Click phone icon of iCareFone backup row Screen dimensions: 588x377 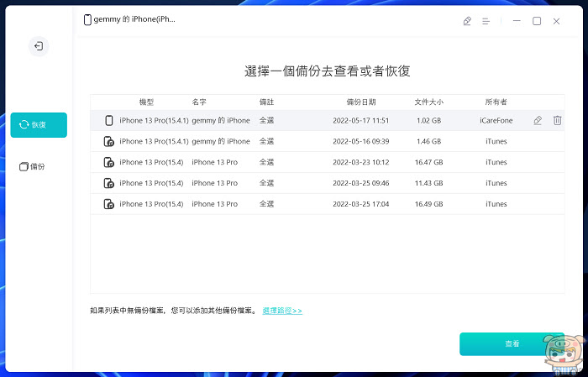click(x=109, y=120)
